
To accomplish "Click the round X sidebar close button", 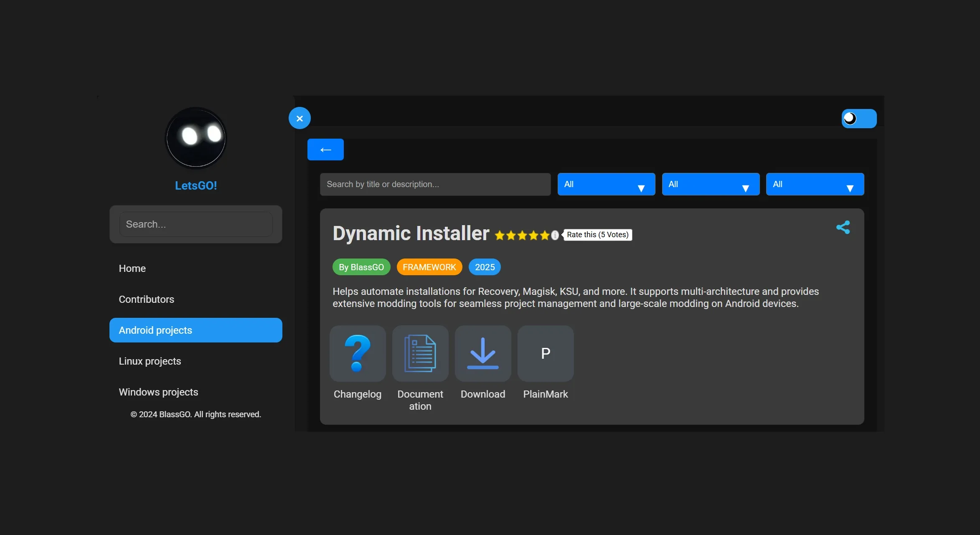I will (300, 118).
